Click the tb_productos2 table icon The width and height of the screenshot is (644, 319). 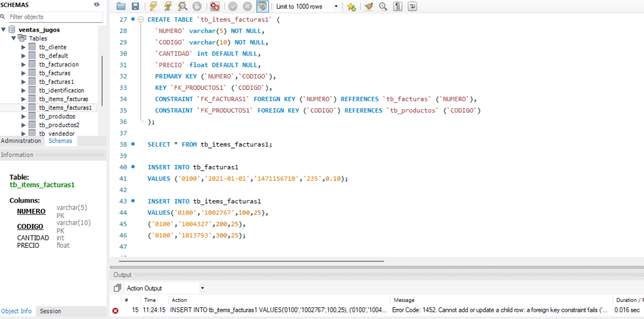tap(32, 125)
